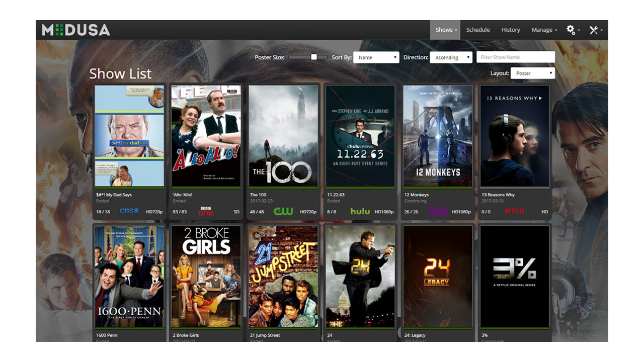Screen dimensions: 644x362
Task: Open the Shows menu
Action: pos(446,30)
